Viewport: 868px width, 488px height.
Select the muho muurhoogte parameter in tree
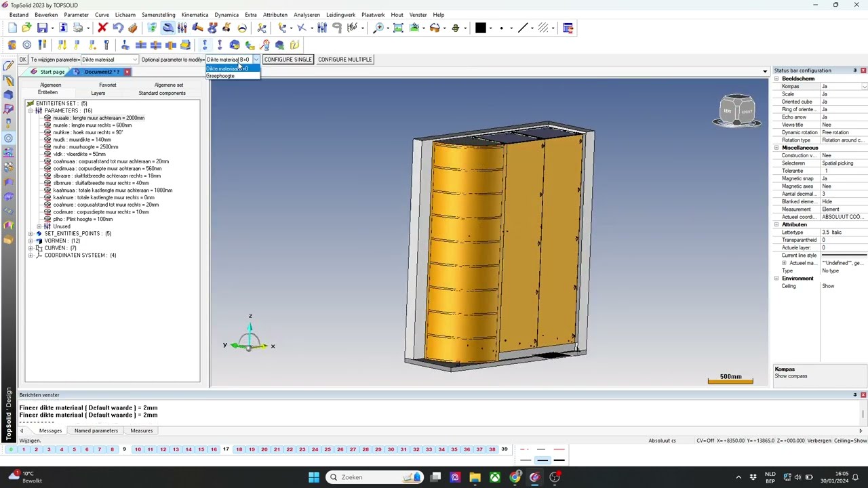(x=85, y=147)
